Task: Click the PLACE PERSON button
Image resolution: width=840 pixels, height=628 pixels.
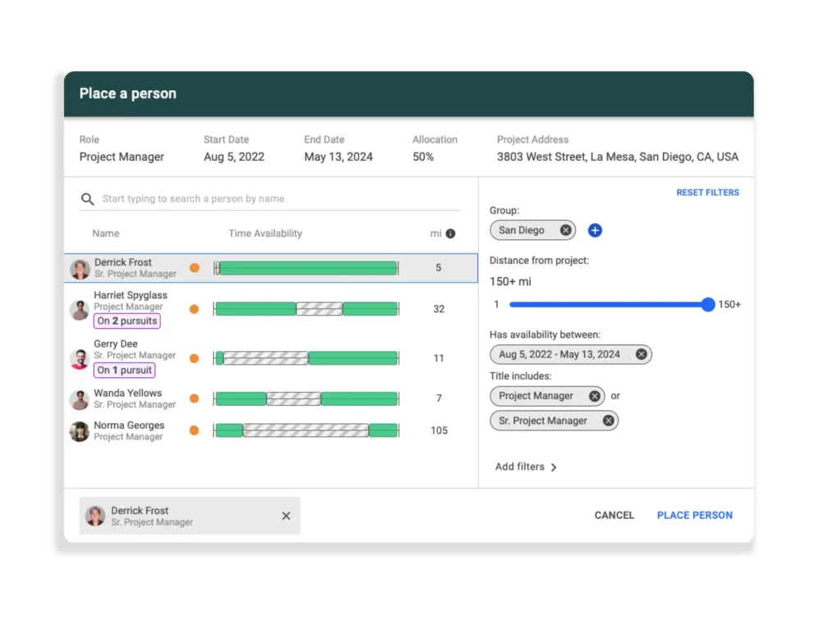Action: (x=694, y=516)
